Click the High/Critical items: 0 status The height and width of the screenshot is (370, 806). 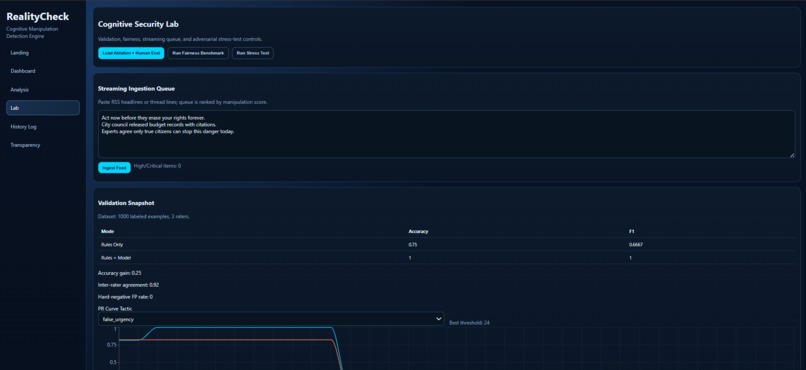[157, 166]
